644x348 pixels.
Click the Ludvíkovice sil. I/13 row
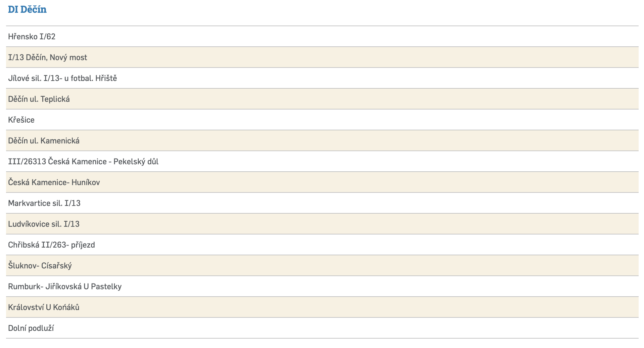point(44,224)
